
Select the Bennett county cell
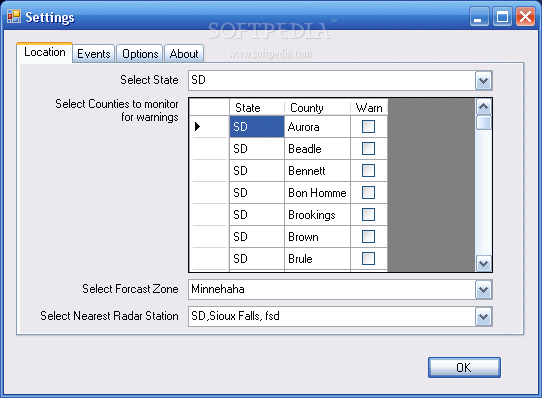[x=317, y=170]
